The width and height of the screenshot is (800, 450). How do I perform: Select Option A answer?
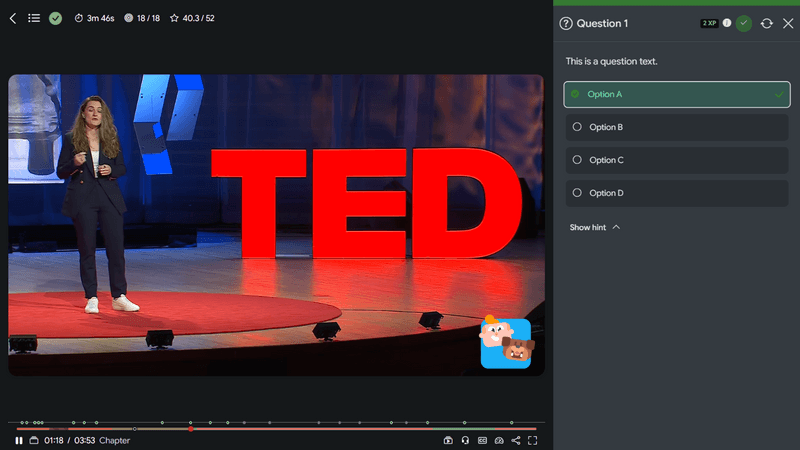(x=677, y=94)
